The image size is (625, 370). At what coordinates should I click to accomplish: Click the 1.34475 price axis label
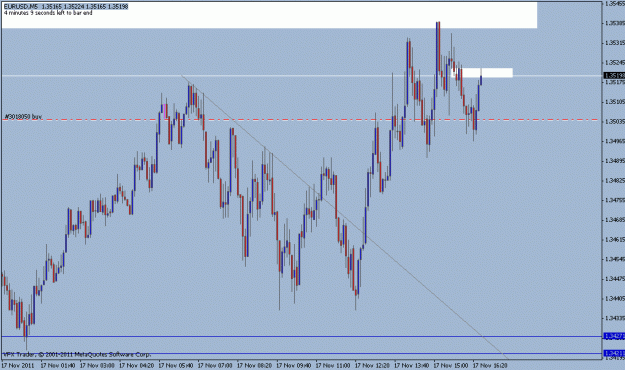click(615, 279)
